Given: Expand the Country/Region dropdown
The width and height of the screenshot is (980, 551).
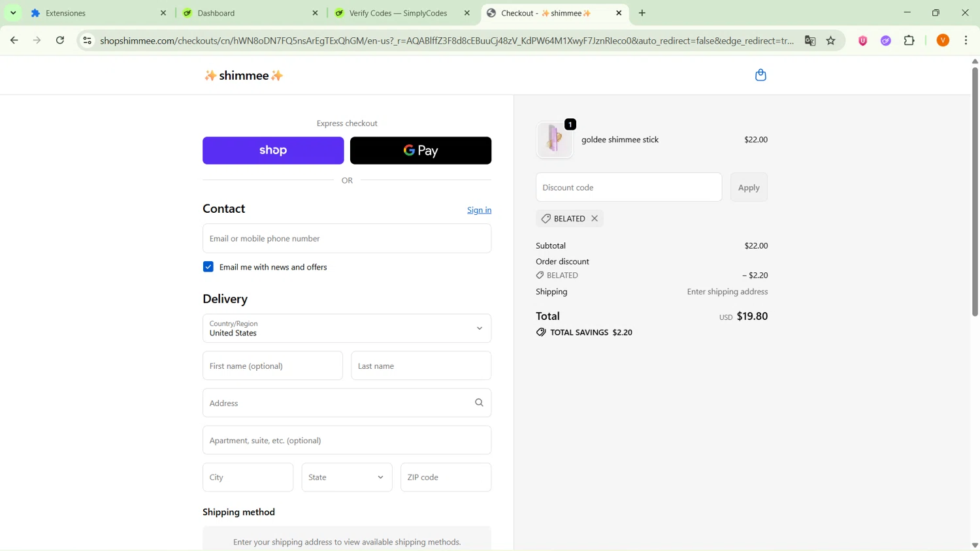Looking at the screenshot, I should click(347, 328).
